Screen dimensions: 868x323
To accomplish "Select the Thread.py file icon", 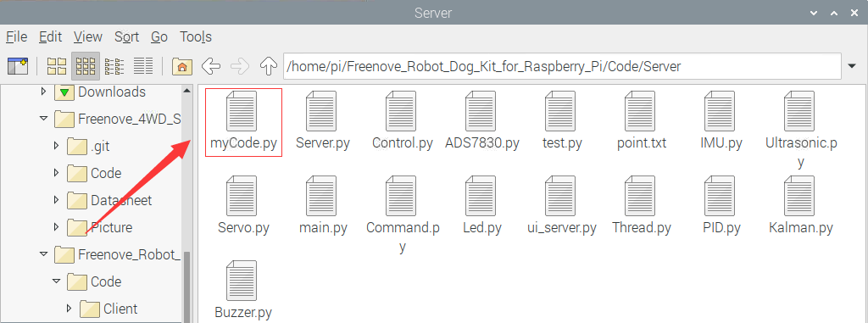I will pyautogui.click(x=641, y=196).
